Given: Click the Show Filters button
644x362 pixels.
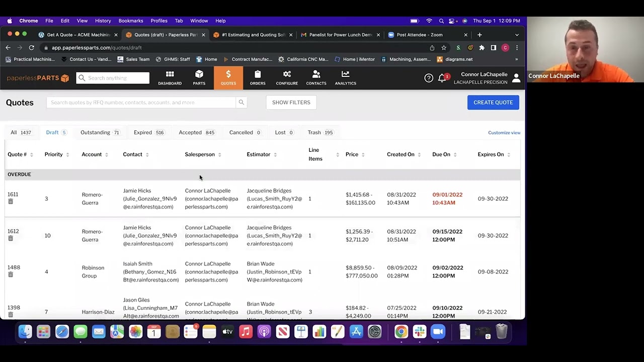Looking at the screenshot, I should tap(291, 103).
